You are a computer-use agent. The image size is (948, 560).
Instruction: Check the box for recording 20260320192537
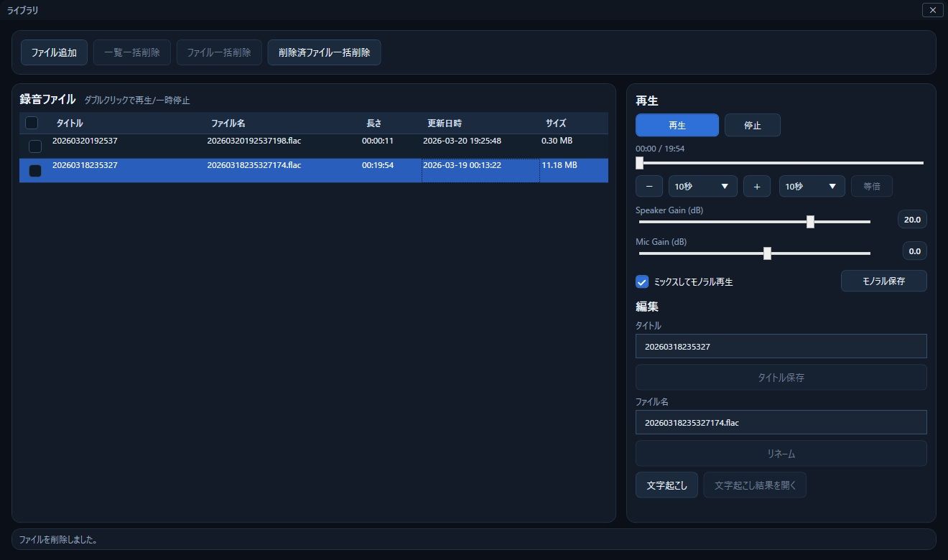tap(35, 146)
